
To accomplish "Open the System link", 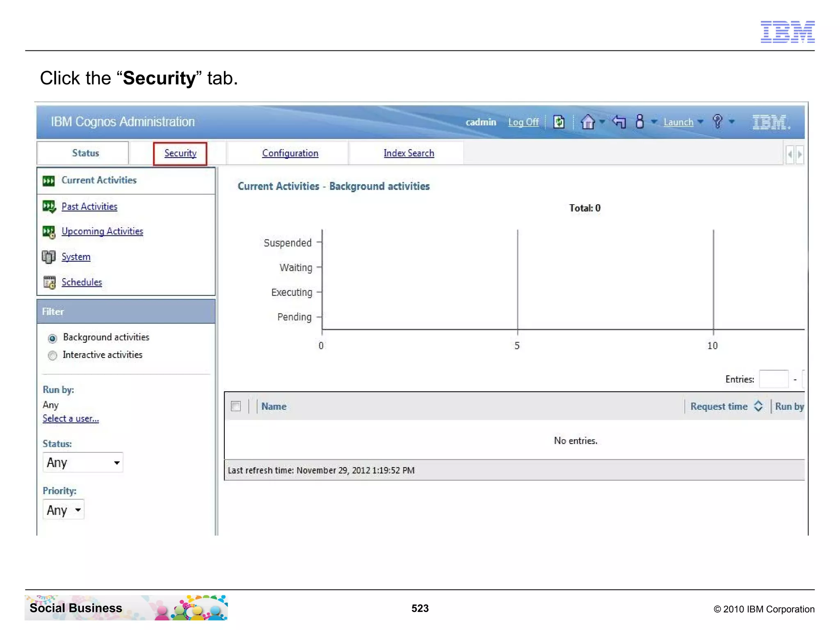I will coord(76,257).
